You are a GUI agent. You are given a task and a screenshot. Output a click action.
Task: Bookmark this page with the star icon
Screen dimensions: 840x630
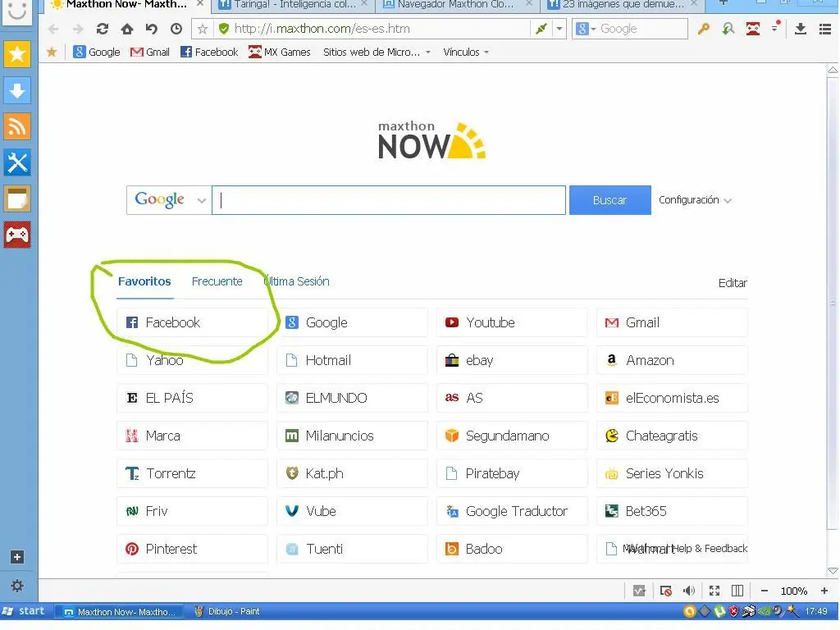click(203, 29)
